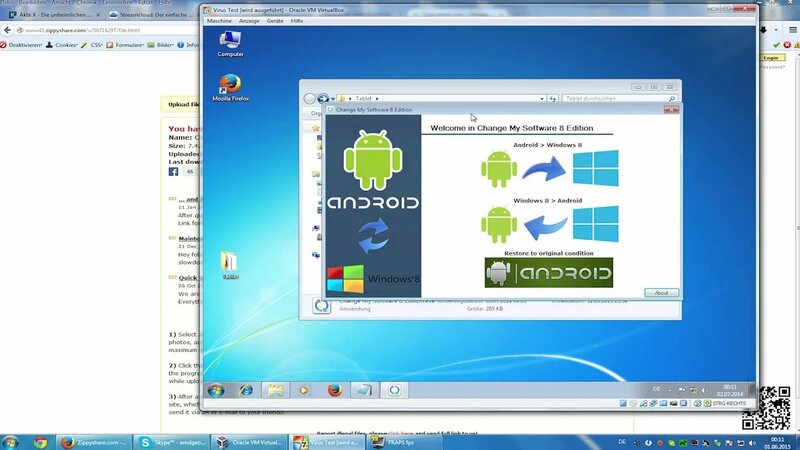Select Computer icon on VM desktop
This screenshot has width=800, height=450.
230,43
